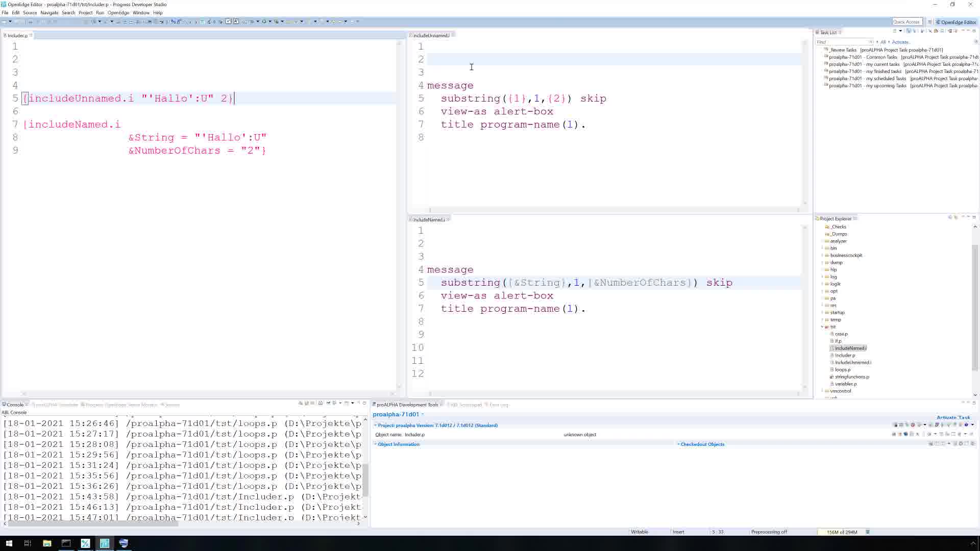Viewport: 980px width, 551px height.
Task: Open the Open Perspective icon
Action: point(930,22)
